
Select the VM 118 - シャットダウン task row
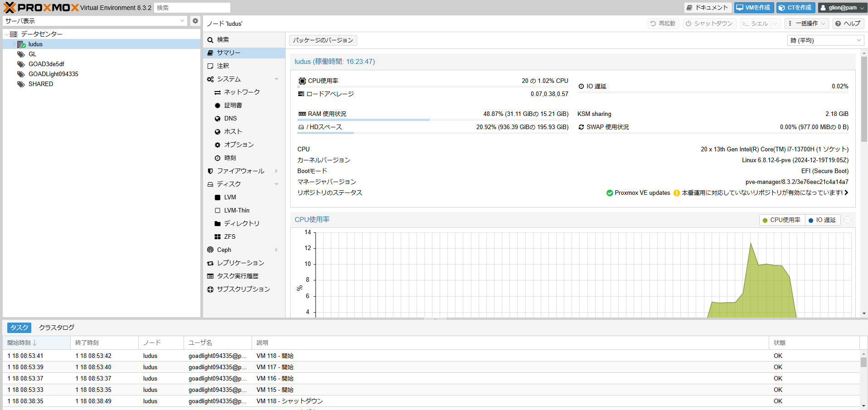coord(431,401)
